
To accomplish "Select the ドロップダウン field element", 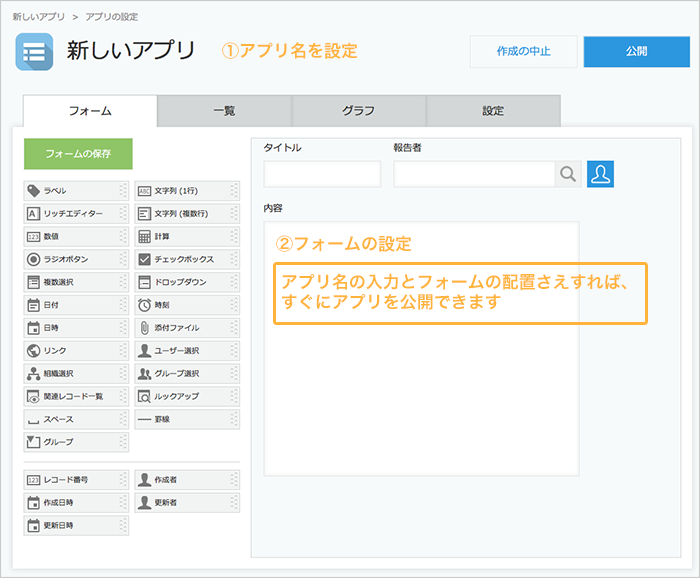I will pyautogui.click(x=187, y=282).
